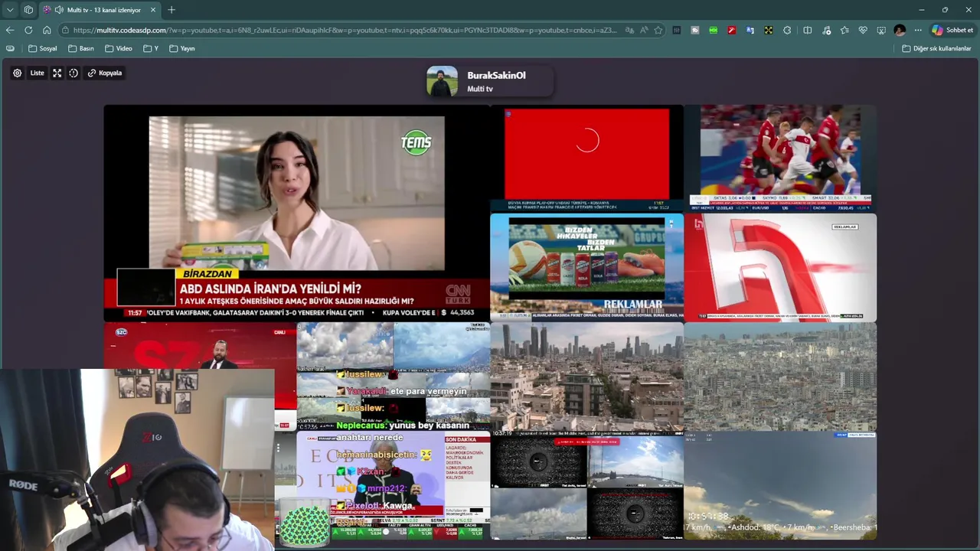Screen dimensions: 980x551
Task: Open the Basın bookmarks folder
Action: click(81, 48)
